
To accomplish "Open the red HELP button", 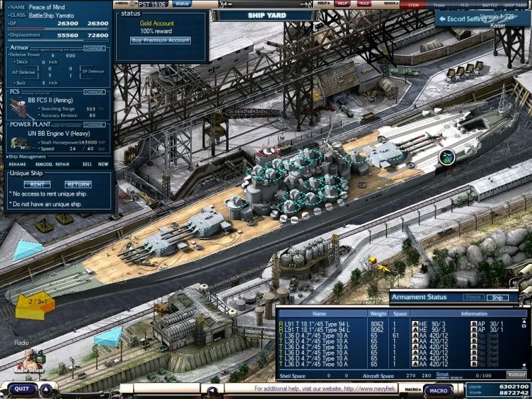I will click(342, 4).
